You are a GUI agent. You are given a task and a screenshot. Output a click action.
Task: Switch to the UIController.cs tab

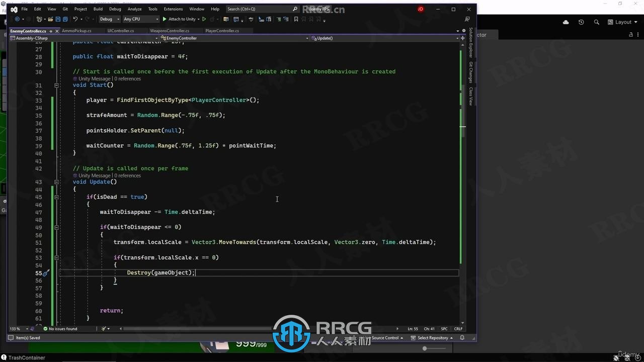click(x=121, y=31)
